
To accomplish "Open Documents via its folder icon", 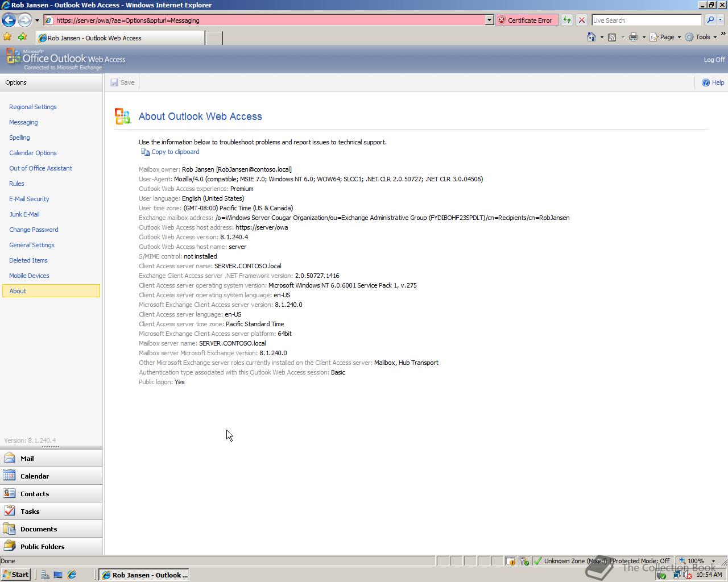I will point(9,529).
